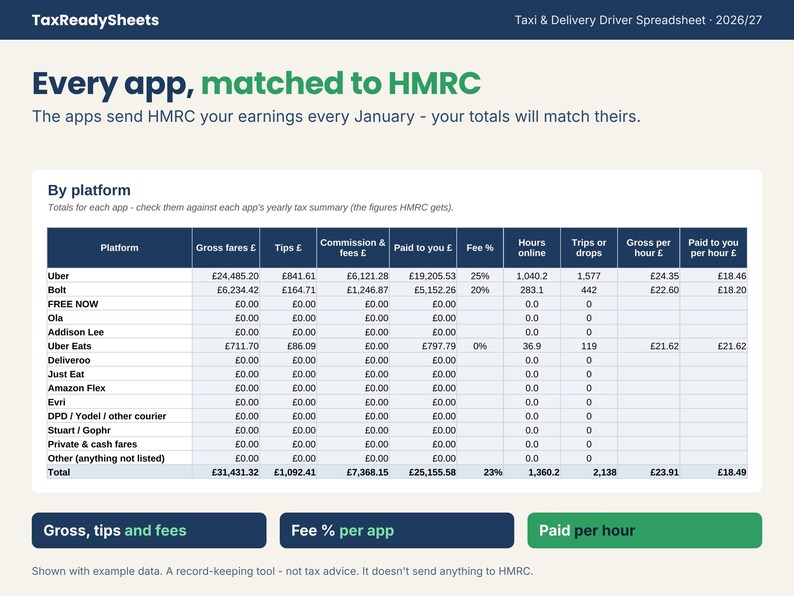The image size is (794, 596).
Task: Click Uber trips cell 1,577
Action: (x=589, y=276)
